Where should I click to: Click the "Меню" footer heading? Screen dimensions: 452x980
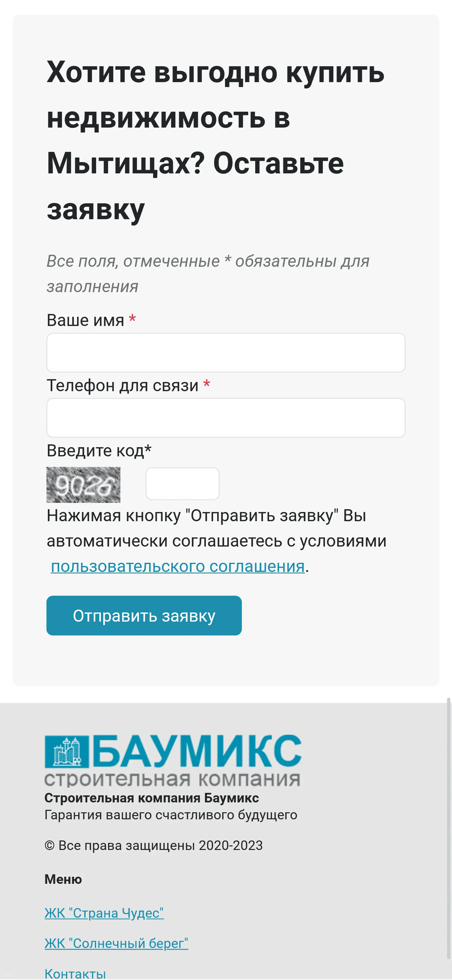(63, 879)
